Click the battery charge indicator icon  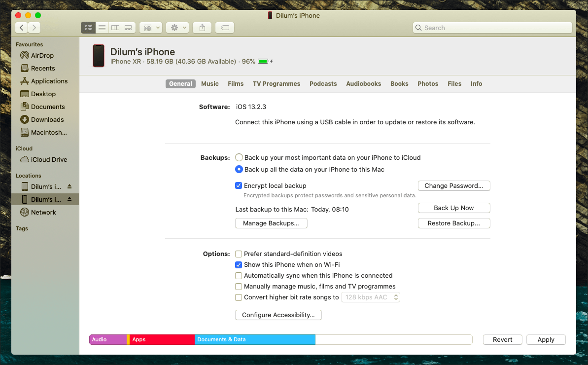coord(265,61)
